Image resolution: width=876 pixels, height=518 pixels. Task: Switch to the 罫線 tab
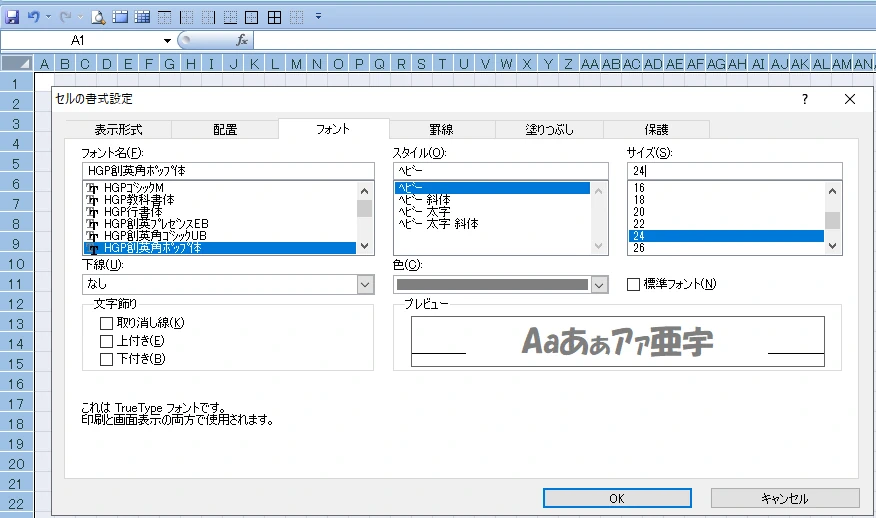tap(441, 129)
